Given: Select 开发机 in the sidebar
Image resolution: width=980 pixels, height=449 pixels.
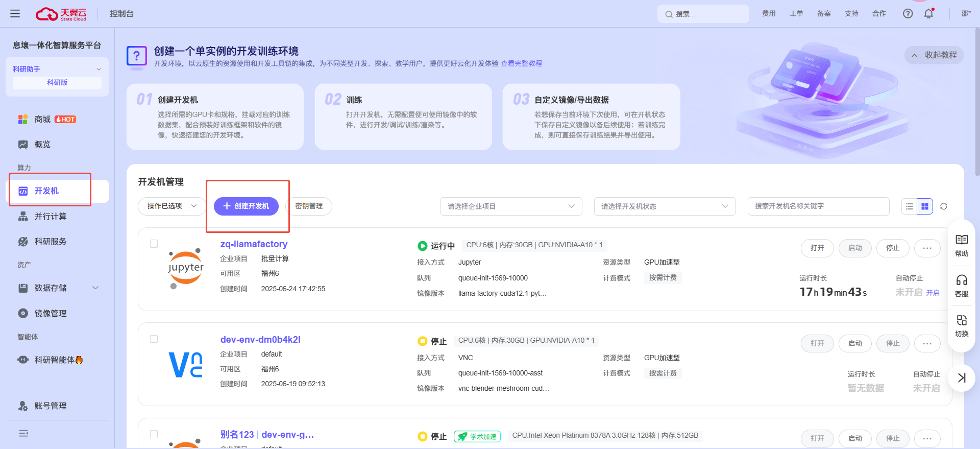Looking at the screenshot, I should click(57, 191).
